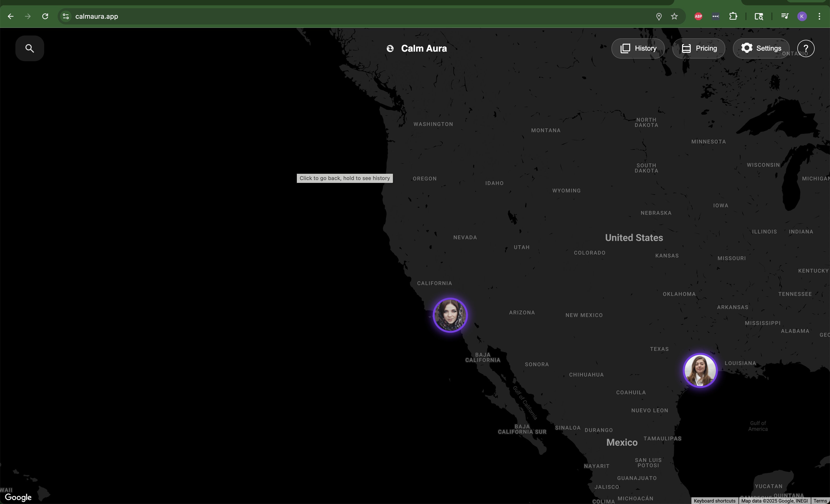Click the site information icon in address bar
Screen dimensions: 830x504
coord(66,16)
